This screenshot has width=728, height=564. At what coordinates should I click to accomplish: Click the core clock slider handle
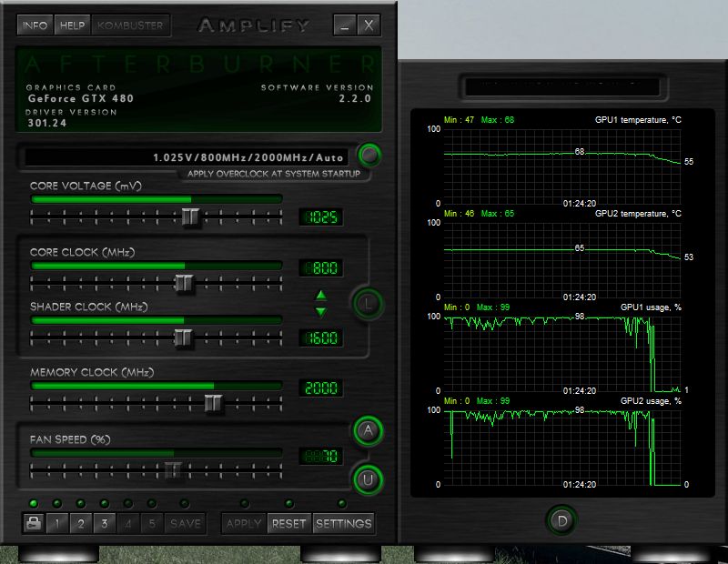pyautogui.click(x=184, y=283)
